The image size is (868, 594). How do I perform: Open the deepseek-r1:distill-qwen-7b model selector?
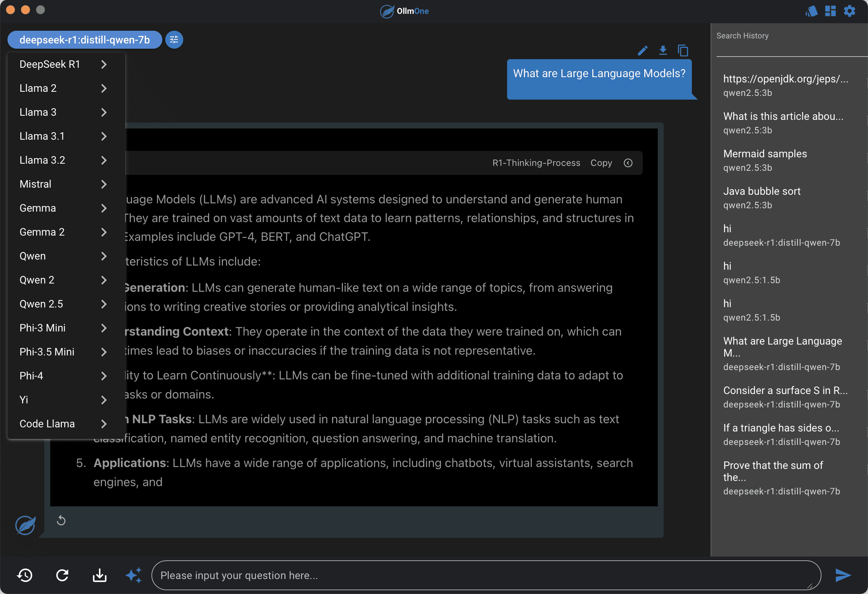(x=85, y=40)
